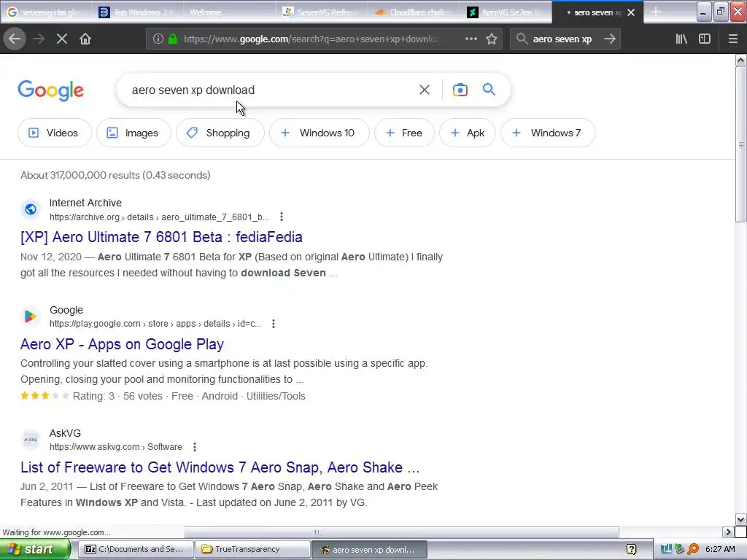Click the browser address bar URL
The image size is (747, 560).
[x=309, y=39]
